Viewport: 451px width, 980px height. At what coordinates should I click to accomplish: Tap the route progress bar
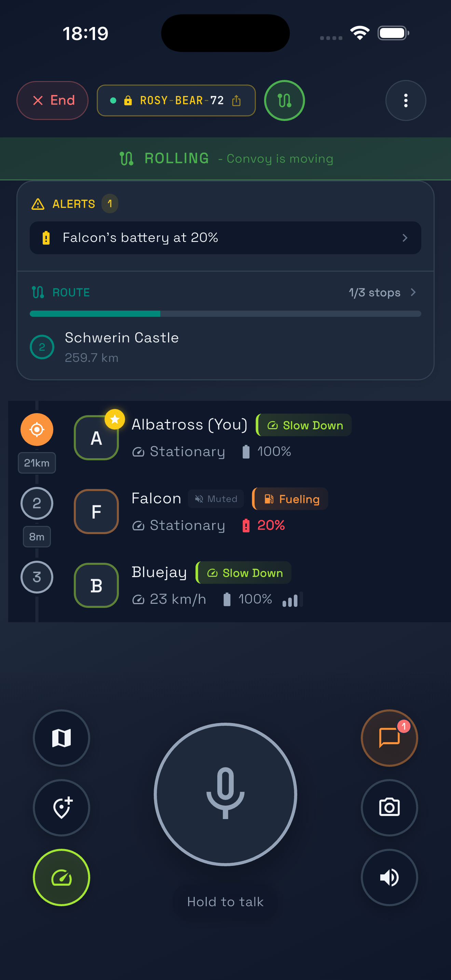[225, 313]
